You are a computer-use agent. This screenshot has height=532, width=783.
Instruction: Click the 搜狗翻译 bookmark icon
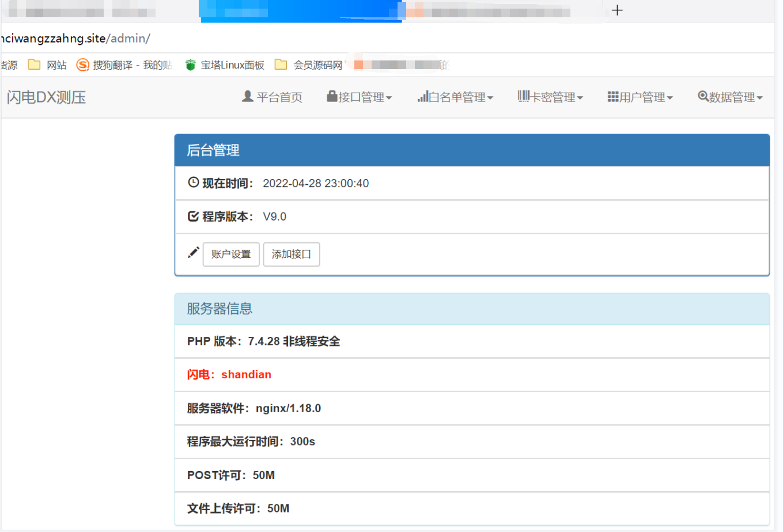pos(81,64)
